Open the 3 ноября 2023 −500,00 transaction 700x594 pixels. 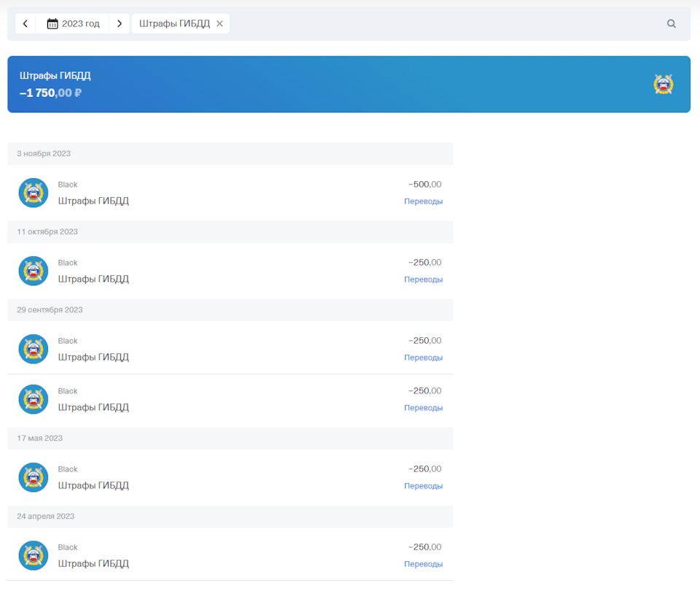(x=230, y=193)
